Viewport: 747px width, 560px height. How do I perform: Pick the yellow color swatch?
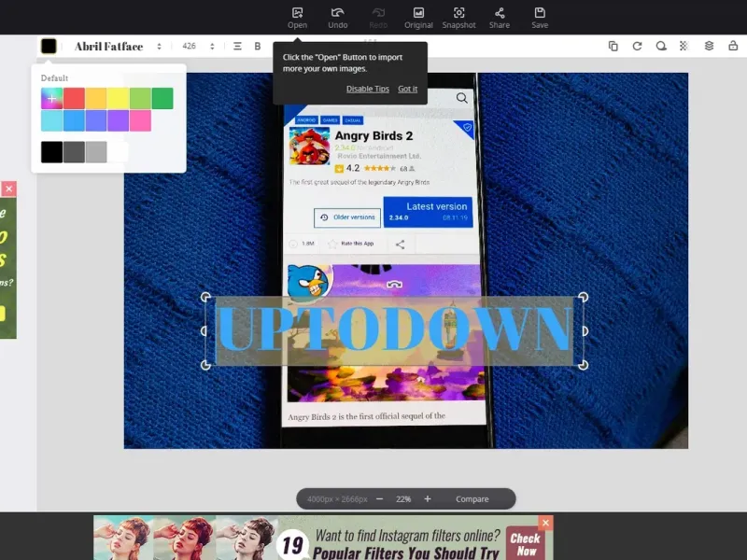click(x=118, y=99)
